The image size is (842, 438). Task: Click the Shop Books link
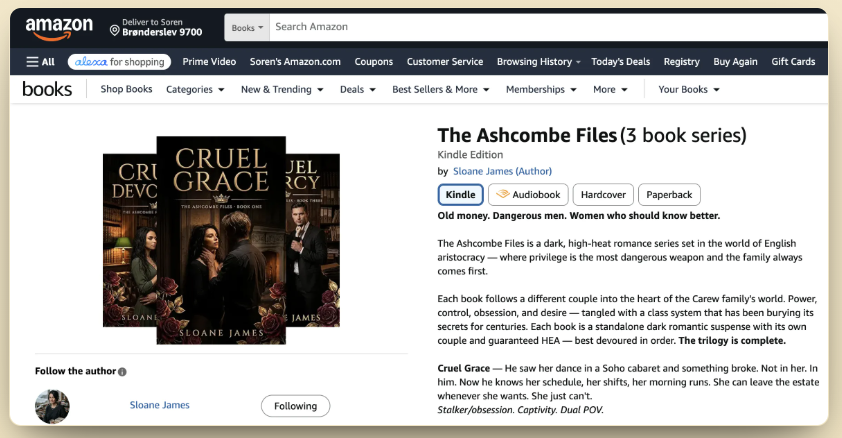126,89
